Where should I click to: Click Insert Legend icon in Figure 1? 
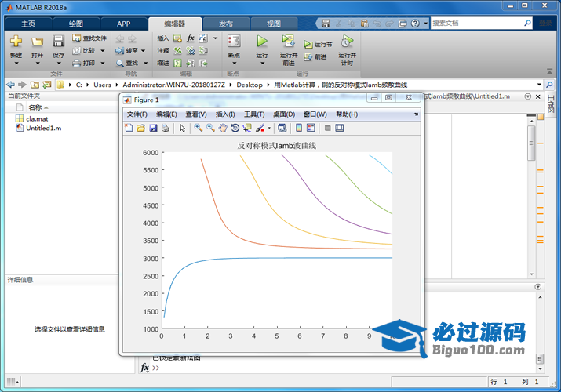(311, 128)
